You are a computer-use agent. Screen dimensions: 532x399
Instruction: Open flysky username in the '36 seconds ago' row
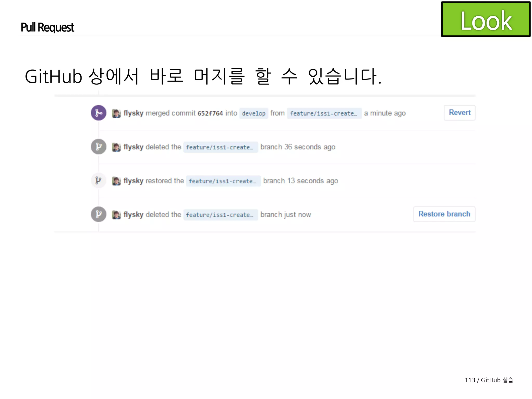click(133, 147)
